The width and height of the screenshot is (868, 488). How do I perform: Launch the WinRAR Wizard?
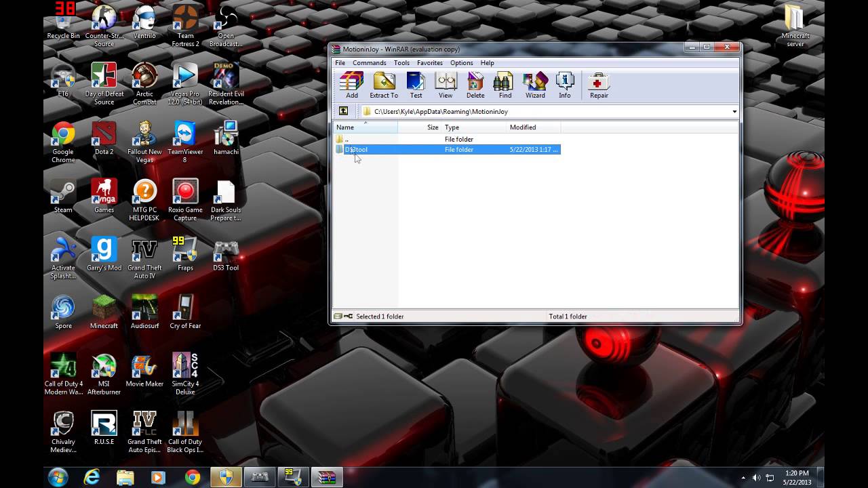click(535, 85)
